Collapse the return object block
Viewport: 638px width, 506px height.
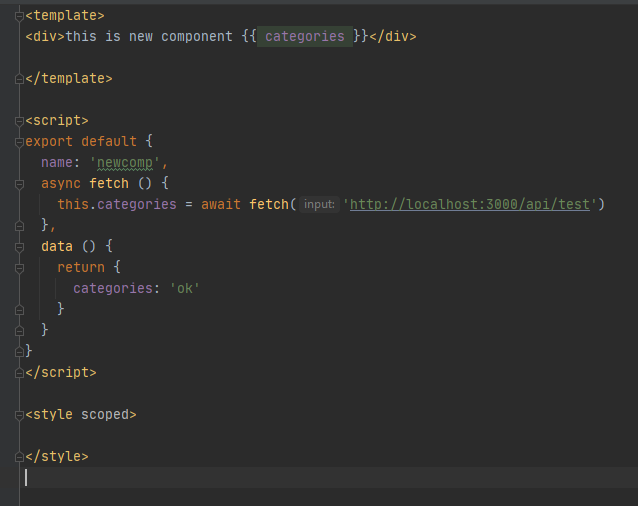pos(19,268)
